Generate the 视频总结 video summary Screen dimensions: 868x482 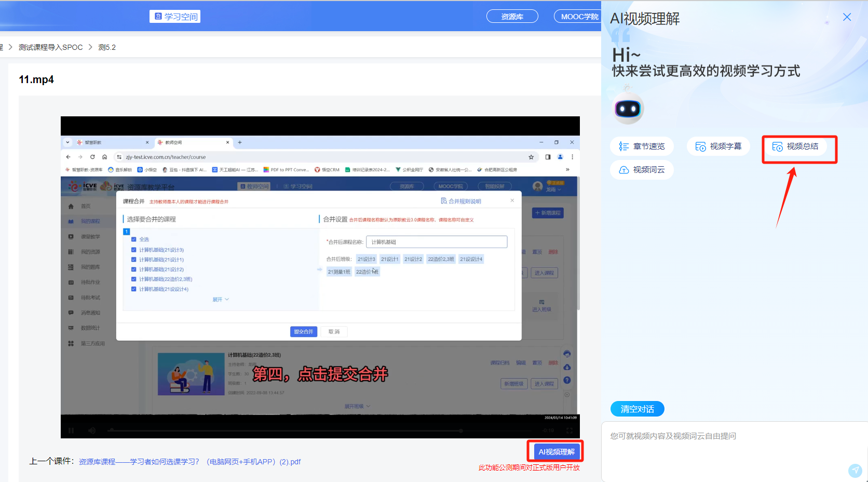pyautogui.click(x=795, y=146)
